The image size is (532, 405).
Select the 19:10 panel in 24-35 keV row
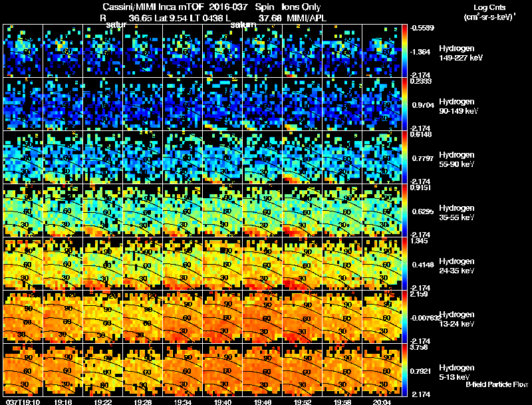(x=23, y=264)
